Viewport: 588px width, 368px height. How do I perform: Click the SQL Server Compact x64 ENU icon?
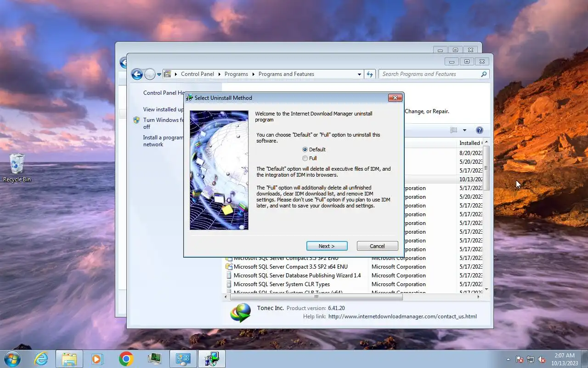[x=229, y=267]
